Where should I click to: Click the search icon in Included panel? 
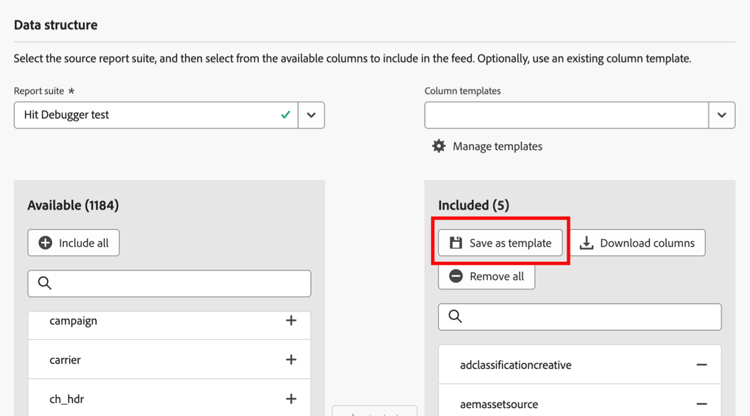pyautogui.click(x=456, y=316)
